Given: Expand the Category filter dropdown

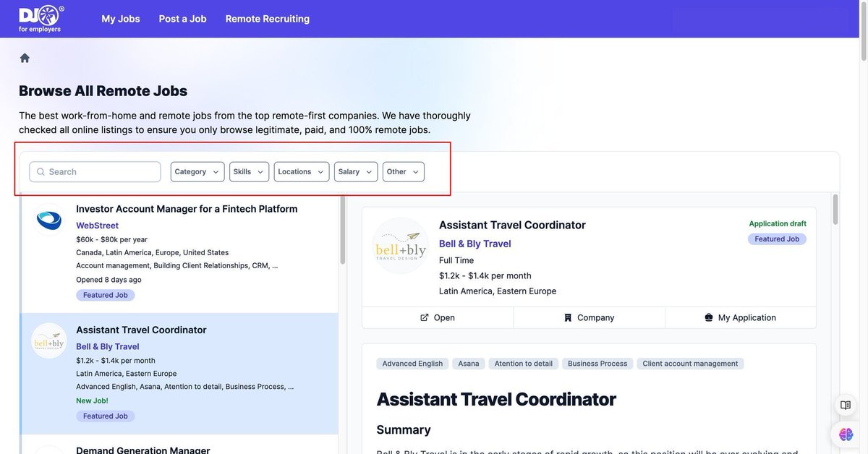Looking at the screenshot, I should point(197,172).
